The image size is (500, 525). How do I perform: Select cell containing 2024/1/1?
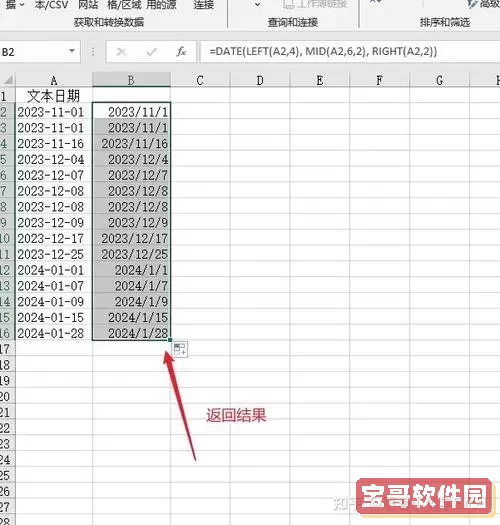coord(132,270)
